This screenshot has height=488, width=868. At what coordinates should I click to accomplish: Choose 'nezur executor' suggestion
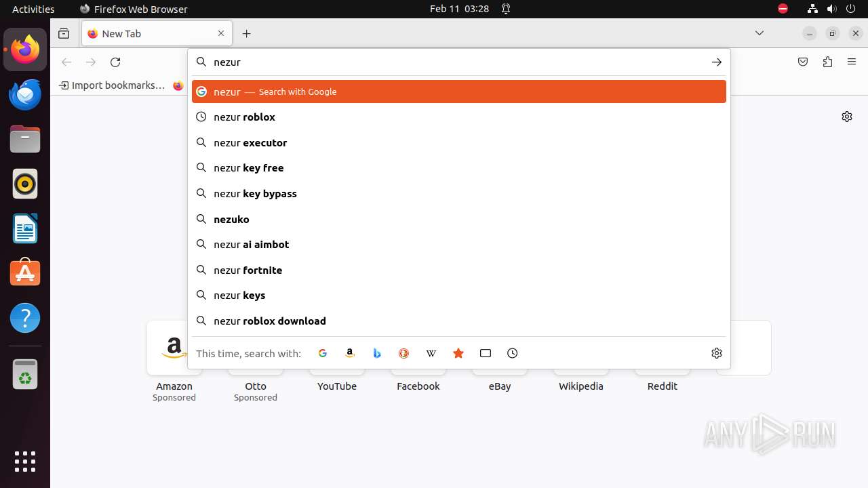tap(459, 143)
